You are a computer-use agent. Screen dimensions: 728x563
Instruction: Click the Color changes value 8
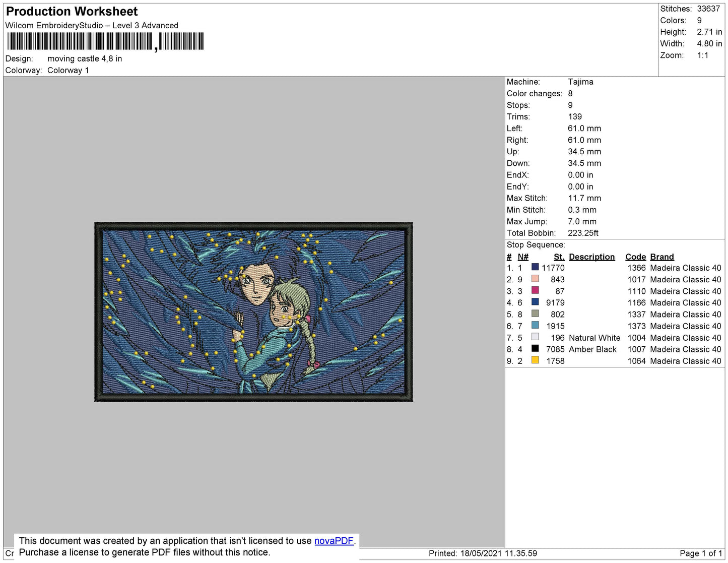pyautogui.click(x=570, y=93)
